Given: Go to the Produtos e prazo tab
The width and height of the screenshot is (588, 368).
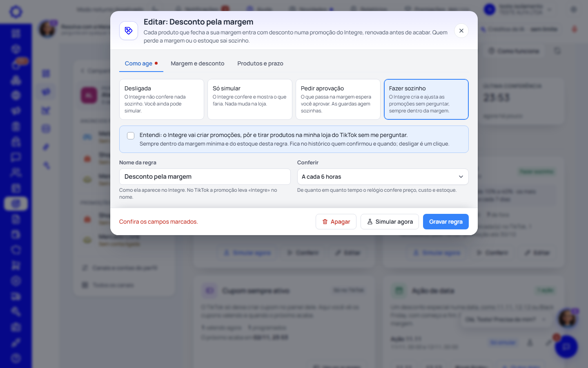Looking at the screenshot, I should (260, 63).
